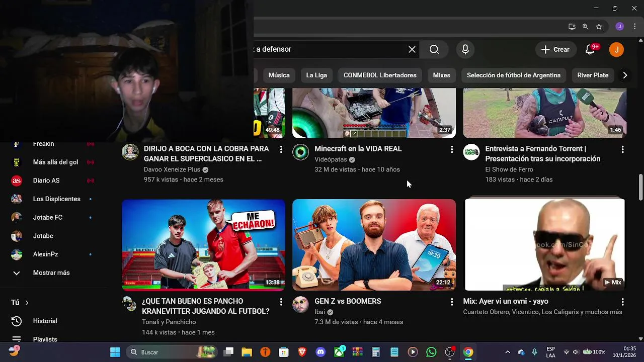Open options menu for Pancho Kranevitter video
Image resolution: width=644 pixels, height=362 pixels.
click(x=281, y=302)
